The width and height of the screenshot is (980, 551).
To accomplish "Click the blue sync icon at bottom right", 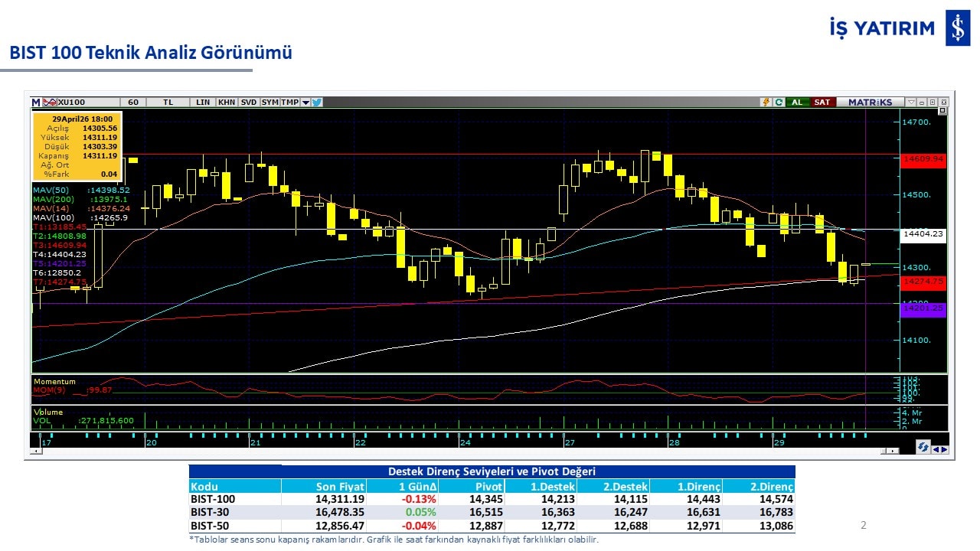I will pyautogui.click(x=923, y=448).
